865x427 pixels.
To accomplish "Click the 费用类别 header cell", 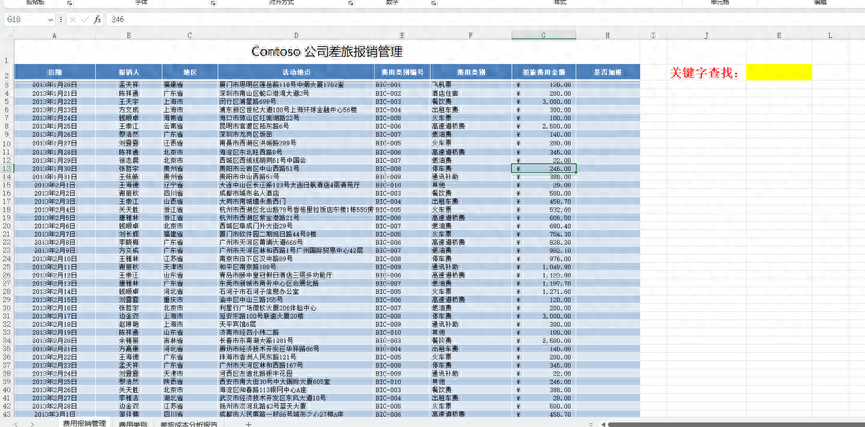I will (471, 72).
